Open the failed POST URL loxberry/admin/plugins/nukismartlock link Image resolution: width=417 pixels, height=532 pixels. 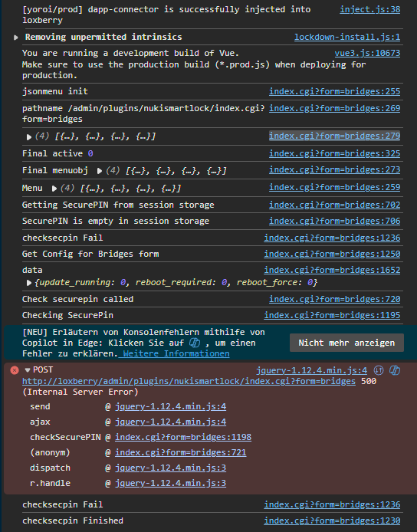pyautogui.click(x=189, y=381)
